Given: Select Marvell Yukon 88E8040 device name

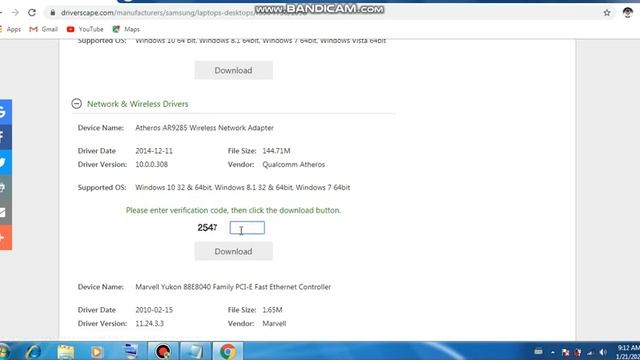Looking at the screenshot, I should [233, 287].
